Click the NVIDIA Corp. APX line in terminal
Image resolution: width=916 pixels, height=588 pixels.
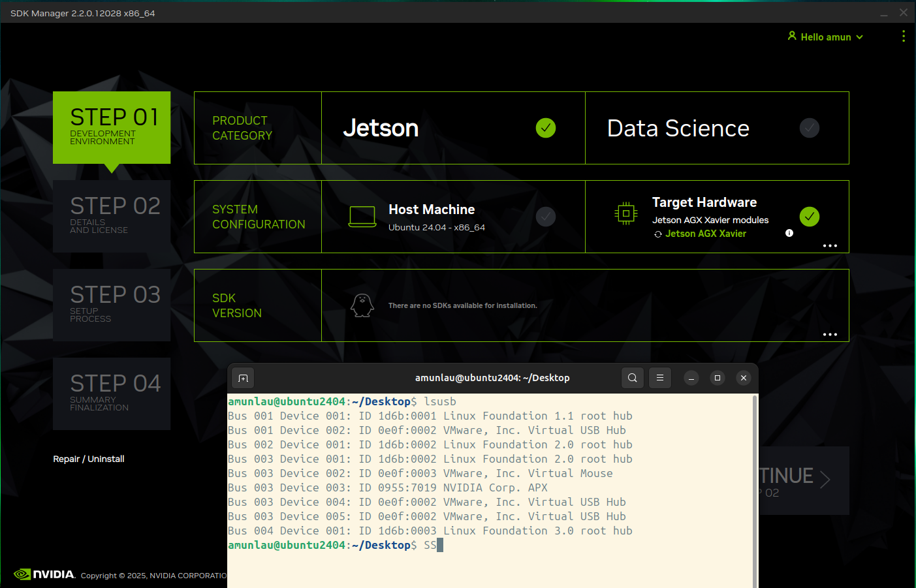click(388, 487)
